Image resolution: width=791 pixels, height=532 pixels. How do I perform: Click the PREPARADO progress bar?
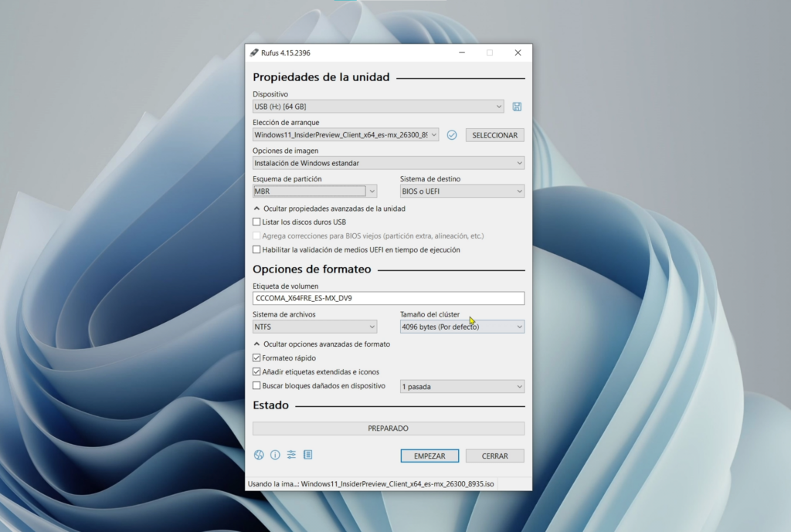click(389, 428)
